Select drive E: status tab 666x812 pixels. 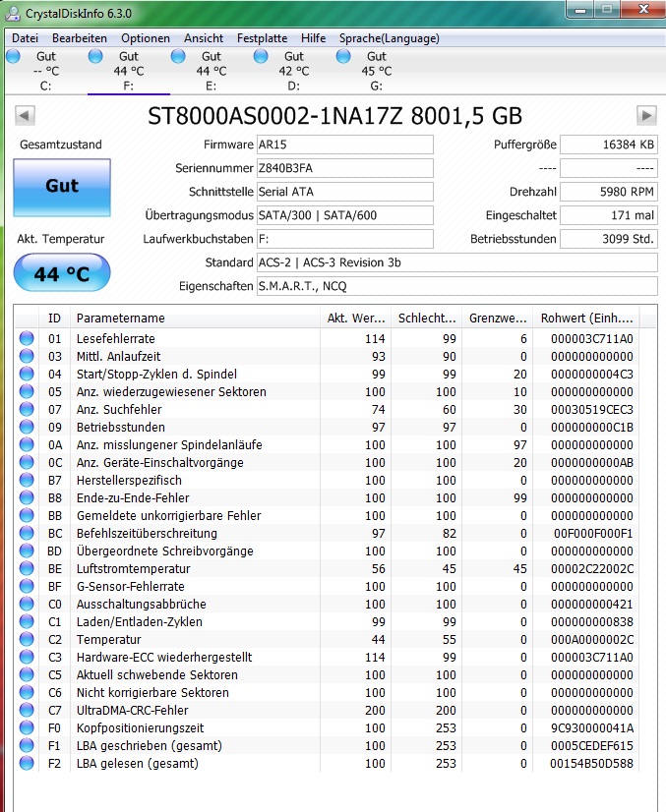[x=212, y=71]
